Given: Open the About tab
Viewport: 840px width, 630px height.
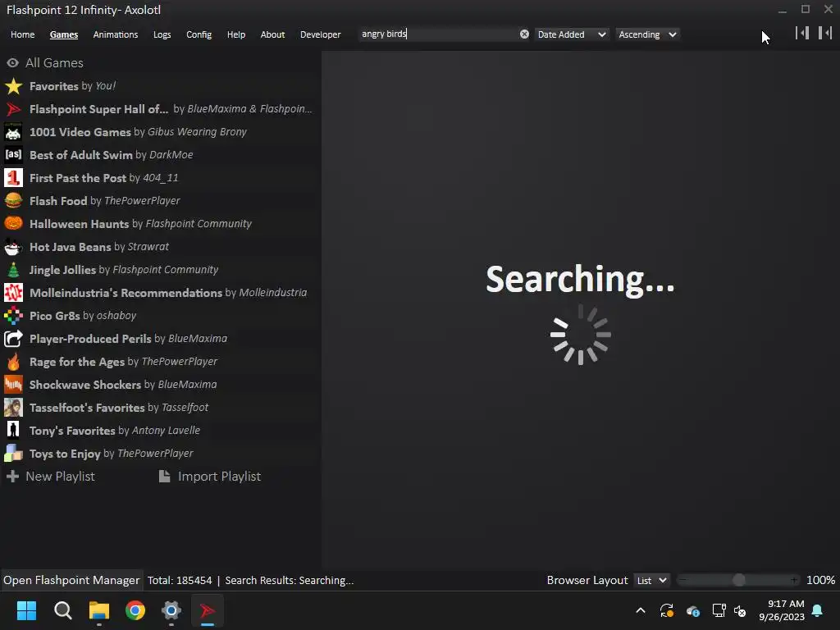Looking at the screenshot, I should (x=272, y=34).
